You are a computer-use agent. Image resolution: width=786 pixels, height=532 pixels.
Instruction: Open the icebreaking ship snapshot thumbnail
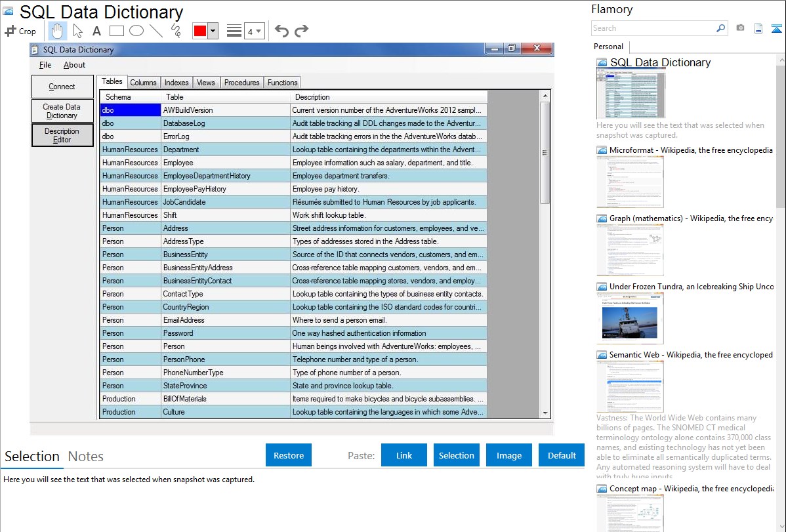click(x=630, y=318)
